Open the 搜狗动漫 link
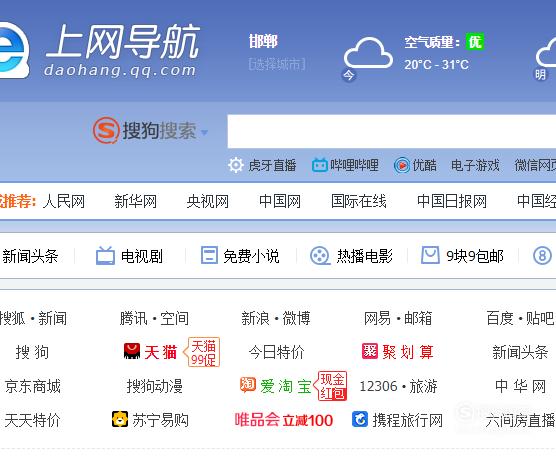The image size is (556, 459). 155,386
